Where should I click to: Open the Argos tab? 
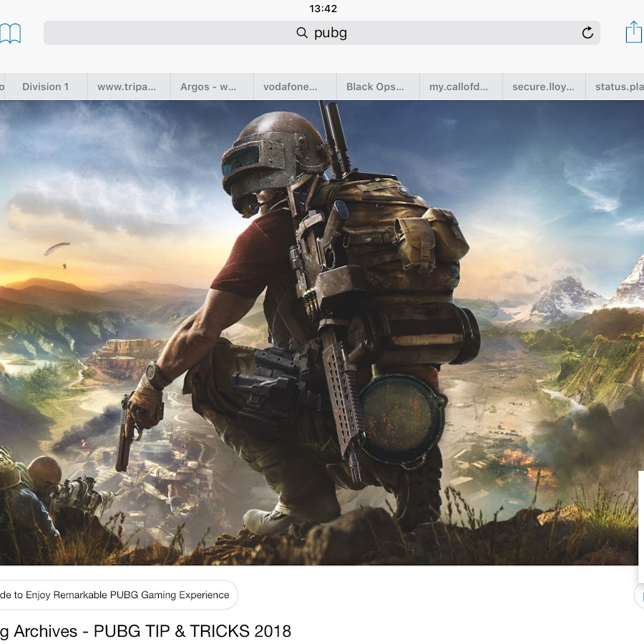pos(208,87)
